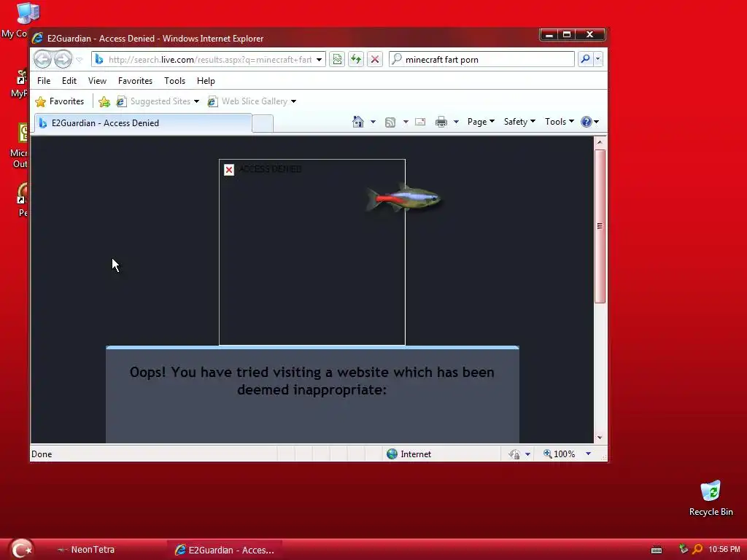Open the Favorites center star button
The width and height of the screenshot is (747, 560).
coord(60,101)
